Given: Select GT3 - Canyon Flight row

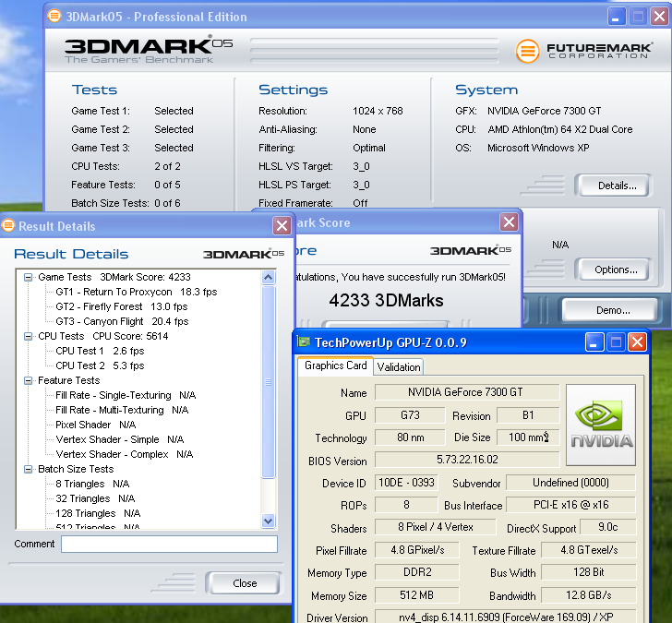Looking at the screenshot, I should coord(122,321).
